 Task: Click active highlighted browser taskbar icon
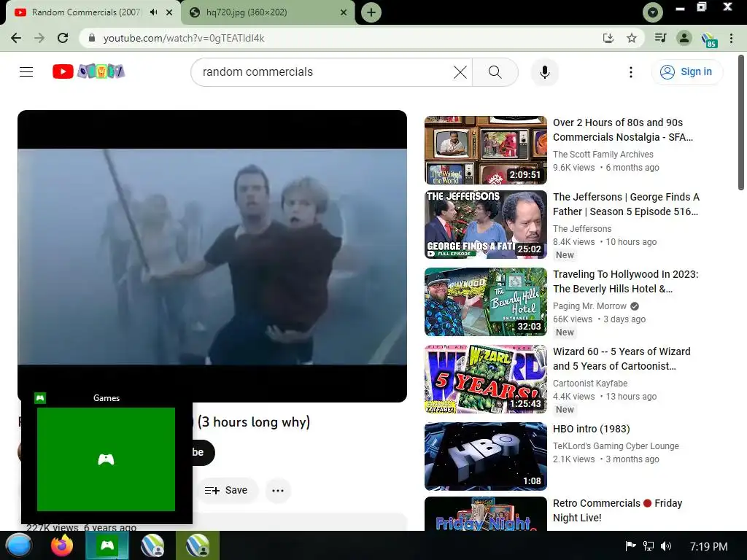198,545
